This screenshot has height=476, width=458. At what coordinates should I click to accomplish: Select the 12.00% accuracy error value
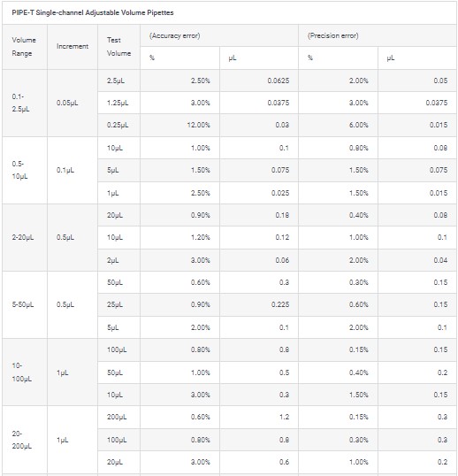pyautogui.click(x=198, y=125)
